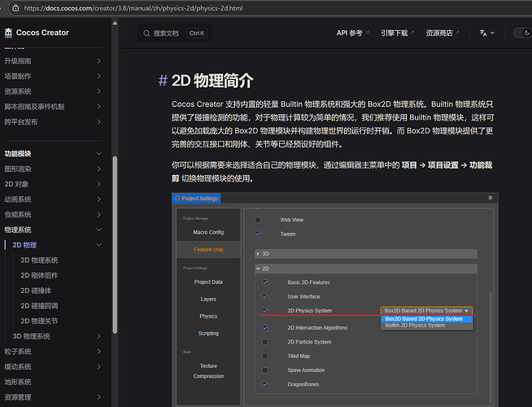This screenshot has height=407, width=532.
Task: Click the Project Settings gear icon
Action: (x=177, y=199)
